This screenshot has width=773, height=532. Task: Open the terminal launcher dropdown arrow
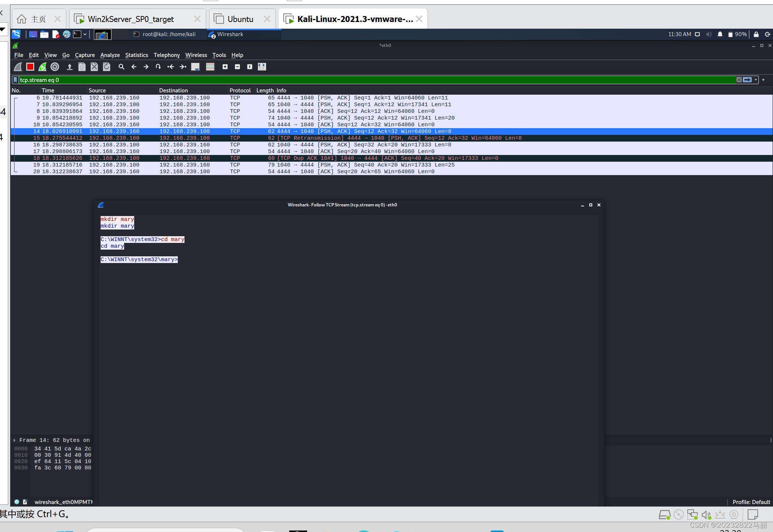(x=85, y=34)
